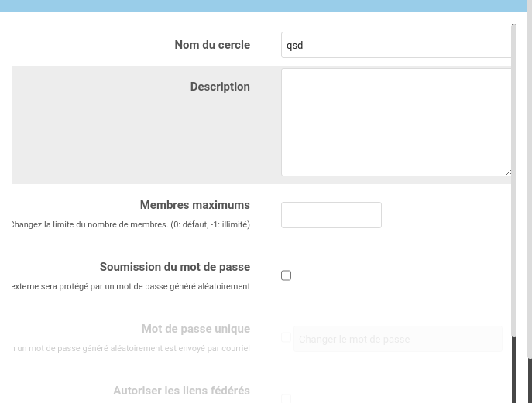The image size is (532, 403).
Task: Click the Changer le mot de passe field
Action: 397,339
